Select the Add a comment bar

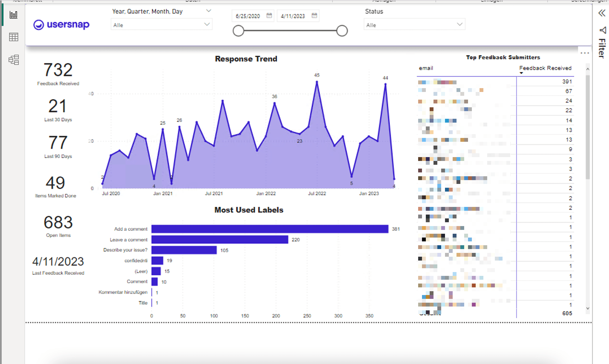(270, 229)
